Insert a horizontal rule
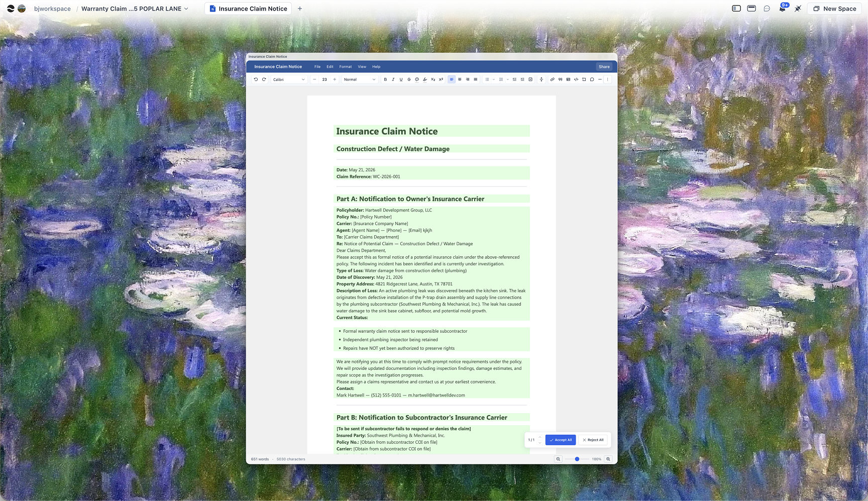Viewport: 868px width, 501px height. (600, 79)
